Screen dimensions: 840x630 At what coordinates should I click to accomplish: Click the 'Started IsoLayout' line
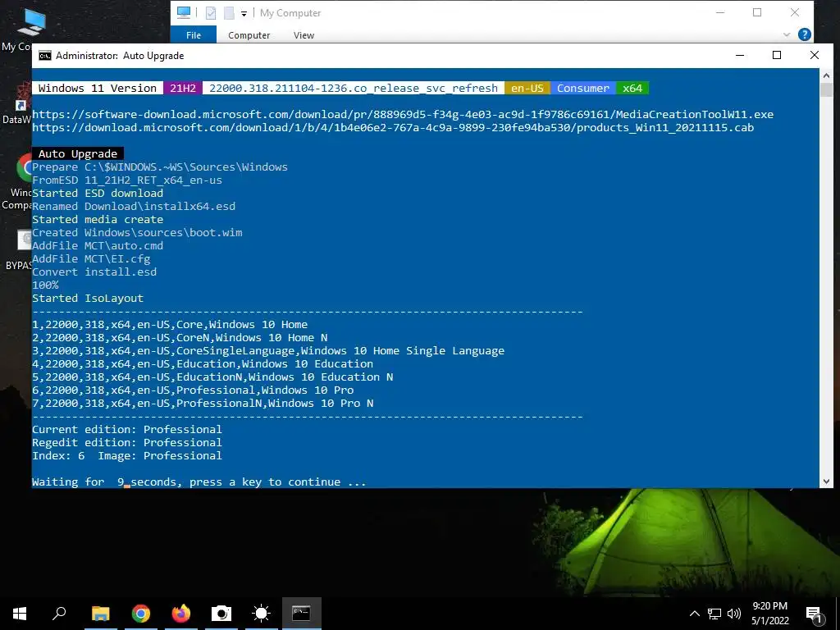tap(88, 298)
